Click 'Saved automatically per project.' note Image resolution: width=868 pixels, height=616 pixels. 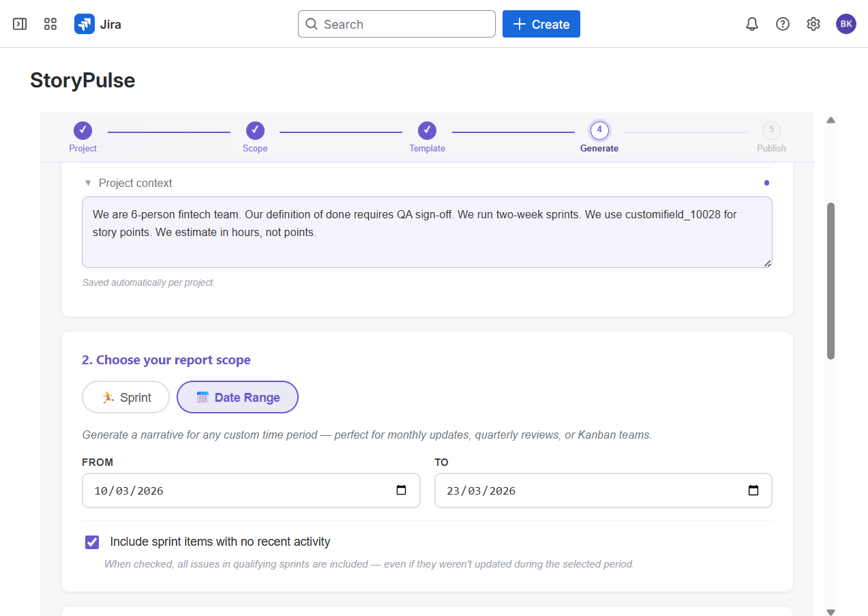pyautogui.click(x=149, y=282)
